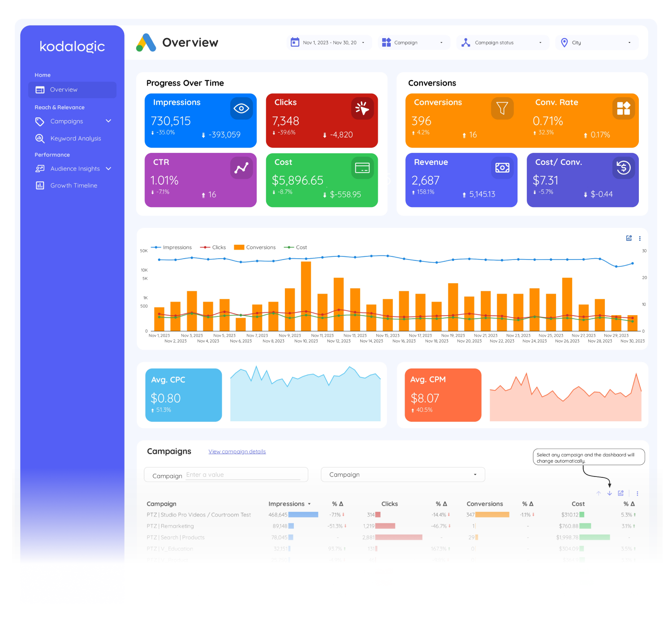Toggle Impressions series in chart legend
Image resolution: width=672 pixels, height=628 pixels.
(x=172, y=247)
